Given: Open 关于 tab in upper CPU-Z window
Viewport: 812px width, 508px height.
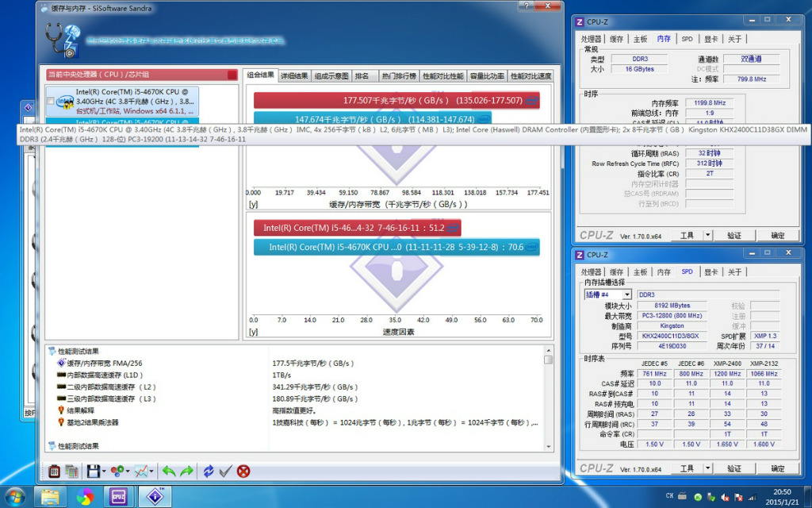Looking at the screenshot, I should pos(735,39).
